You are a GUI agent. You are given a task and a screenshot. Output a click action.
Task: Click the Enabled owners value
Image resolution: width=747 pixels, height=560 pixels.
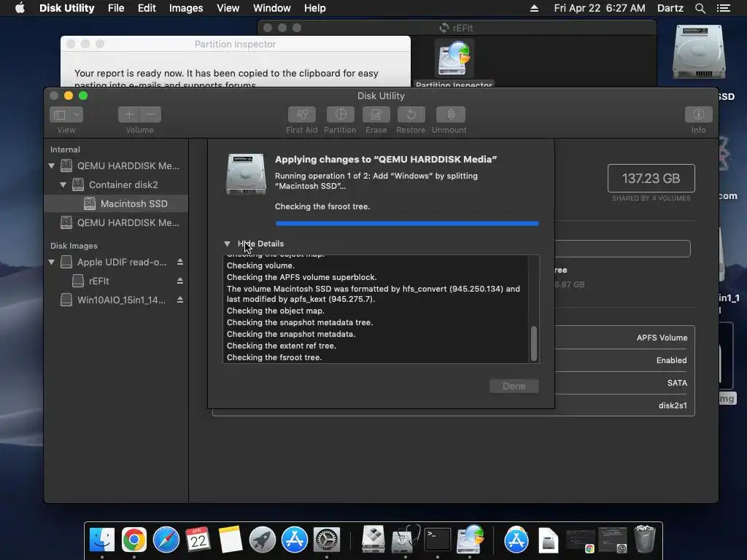point(672,360)
